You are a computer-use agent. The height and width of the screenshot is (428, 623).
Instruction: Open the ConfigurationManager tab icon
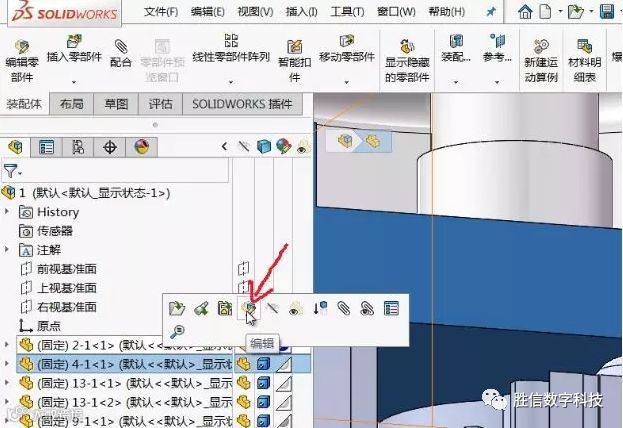(x=78, y=147)
